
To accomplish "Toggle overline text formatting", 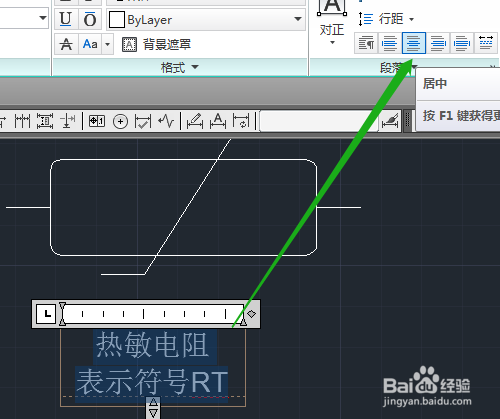I will 90,19.
